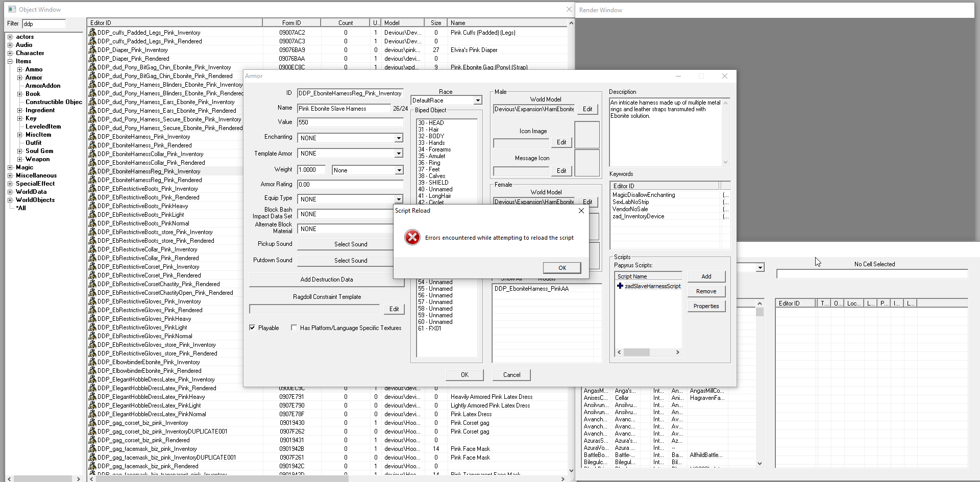Image resolution: width=980 pixels, height=482 pixels.
Task: Toggle the Playable checkbox
Action: tap(252, 327)
